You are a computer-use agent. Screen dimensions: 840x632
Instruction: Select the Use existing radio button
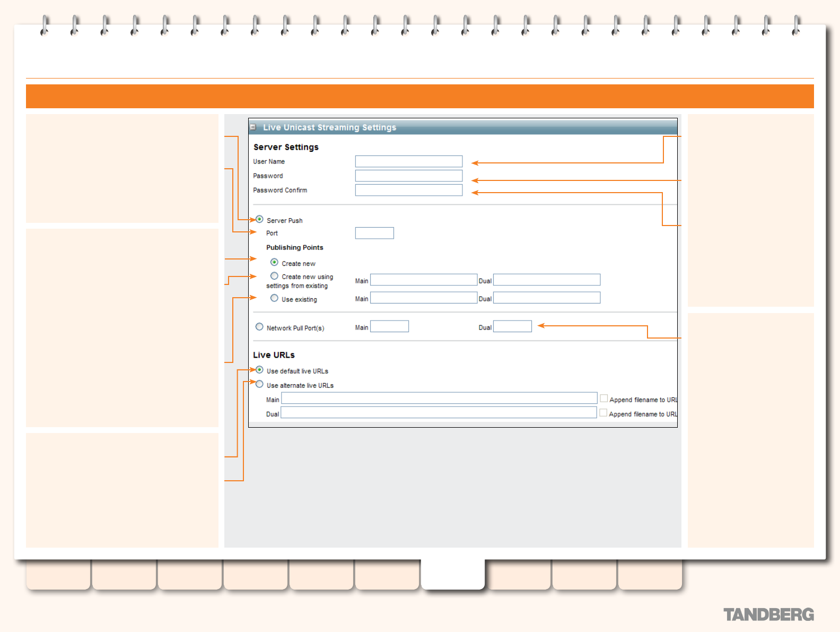(274, 298)
